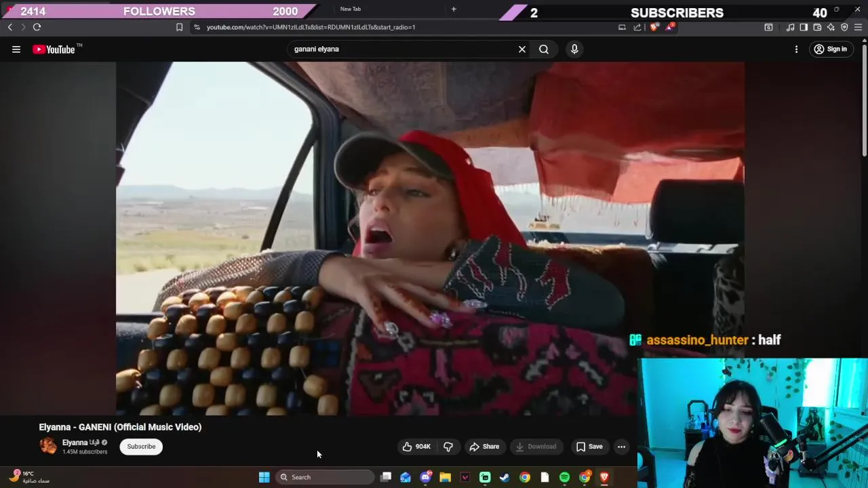Click the Windows taskbar Search box
This screenshot has height=488, width=868.
pos(325,477)
